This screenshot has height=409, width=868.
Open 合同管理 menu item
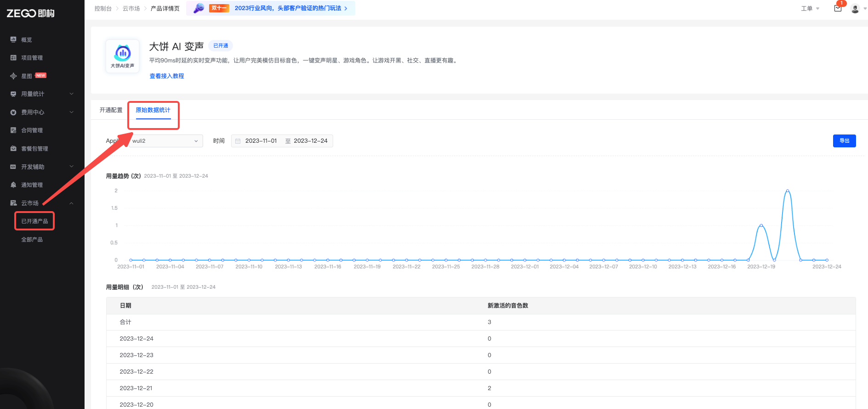tap(32, 130)
